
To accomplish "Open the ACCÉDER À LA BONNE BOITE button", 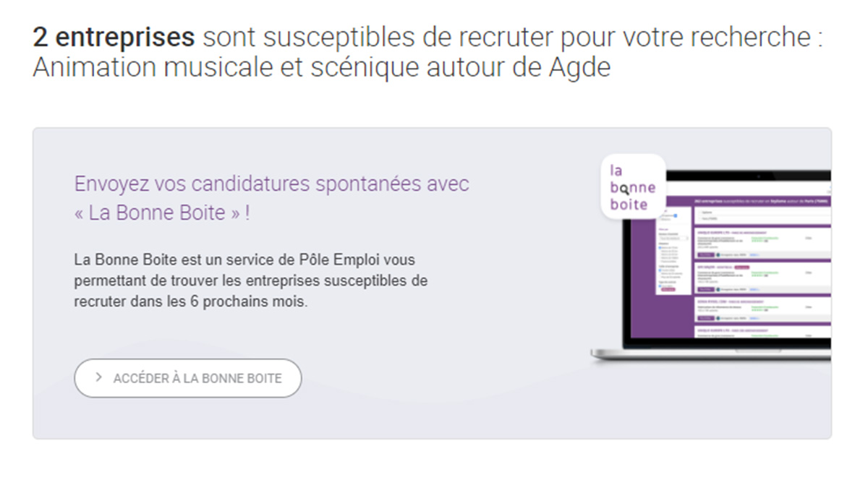I will (187, 378).
